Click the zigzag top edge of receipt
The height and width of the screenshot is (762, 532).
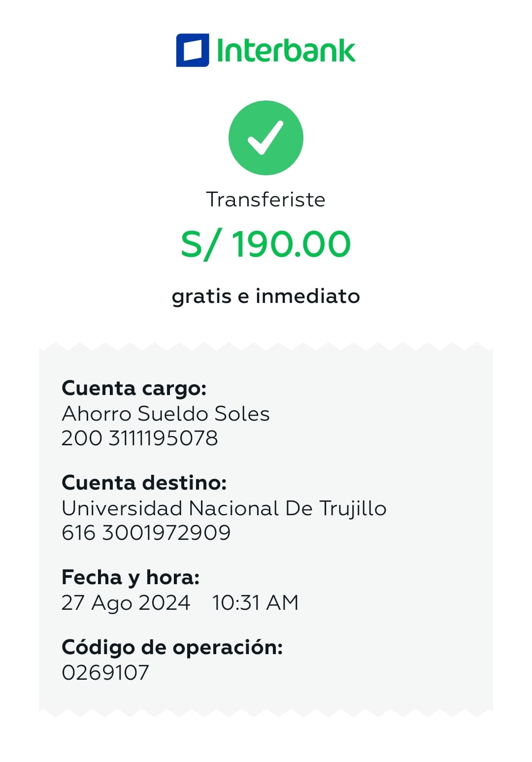266,346
